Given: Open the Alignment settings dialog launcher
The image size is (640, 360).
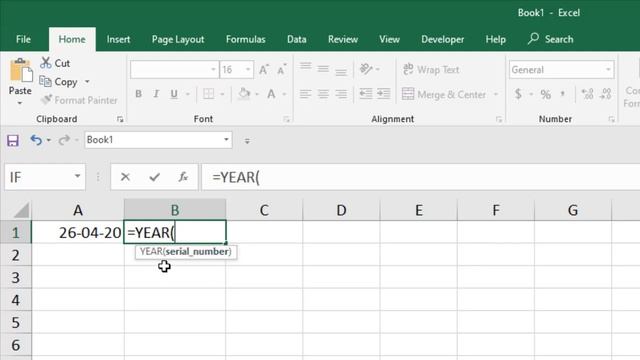Looking at the screenshot, I should coord(499,119).
